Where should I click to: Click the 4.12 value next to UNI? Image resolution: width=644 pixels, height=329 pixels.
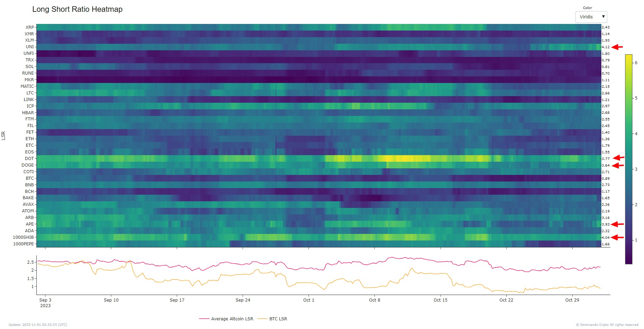[605, 47]
